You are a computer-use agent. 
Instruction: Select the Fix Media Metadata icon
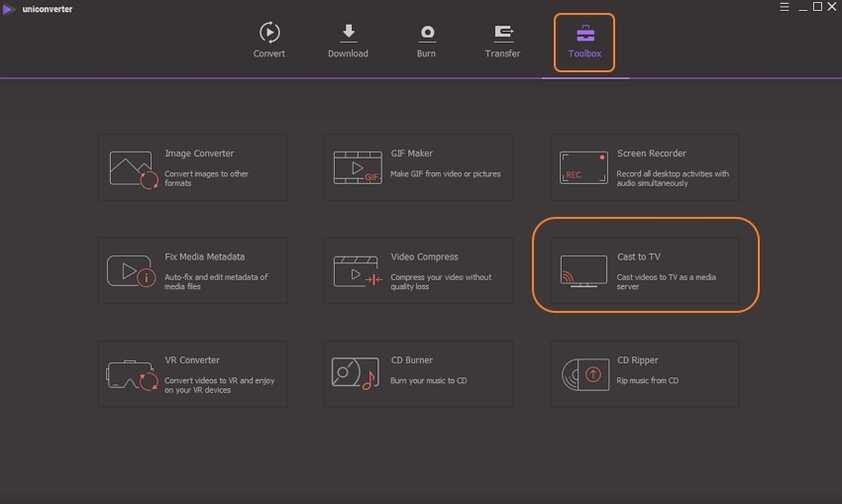pyautogui.click(x=132, y=271)
